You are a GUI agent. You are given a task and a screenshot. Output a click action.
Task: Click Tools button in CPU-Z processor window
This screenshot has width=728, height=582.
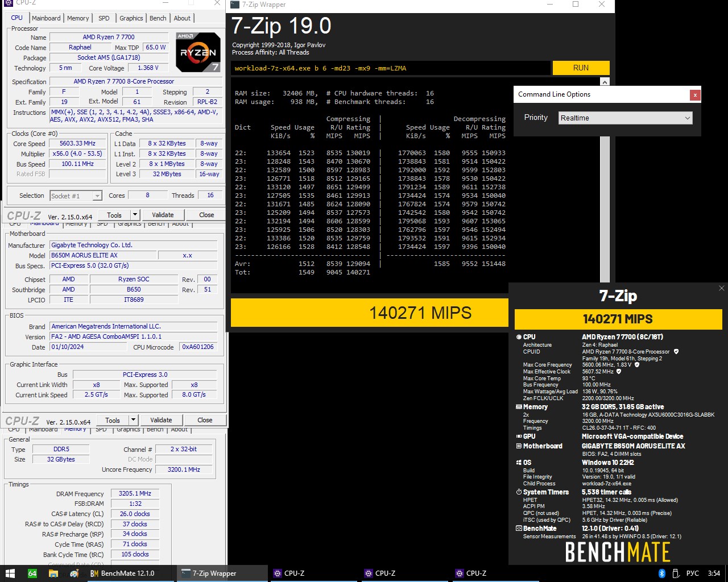coord(114,215)
